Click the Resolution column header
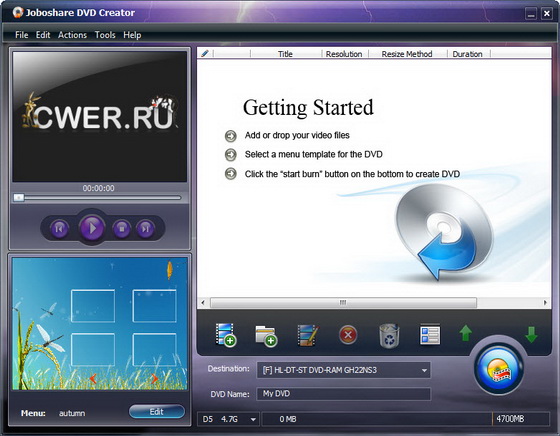The image size is (560, 436). (344, 54)
